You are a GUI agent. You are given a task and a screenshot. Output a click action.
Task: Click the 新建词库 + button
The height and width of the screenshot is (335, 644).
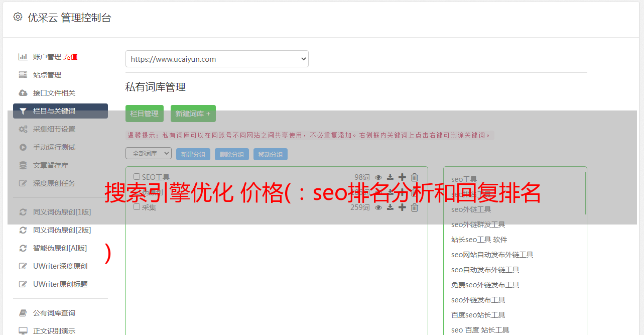pos(193,114)
